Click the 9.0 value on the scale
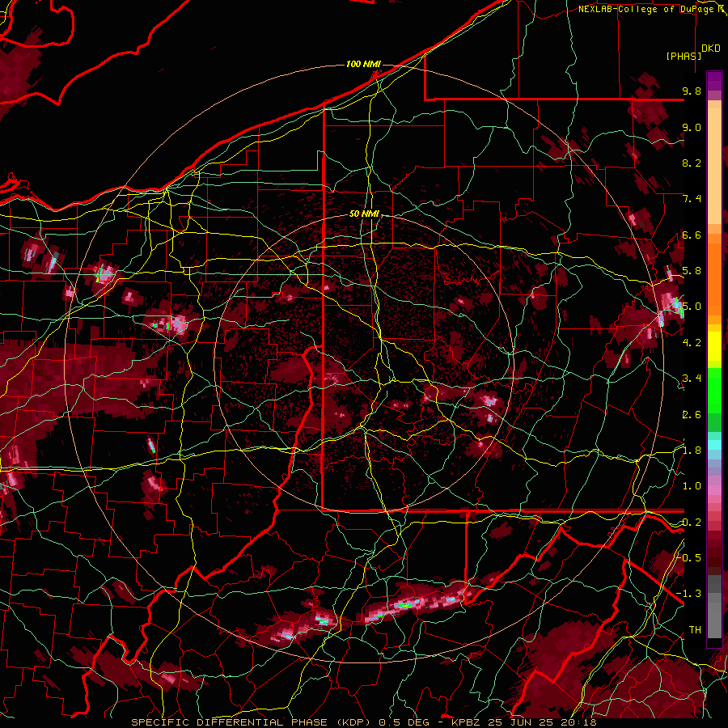The width and height of the screenshot is (728, 728). (x=692, y=127)
